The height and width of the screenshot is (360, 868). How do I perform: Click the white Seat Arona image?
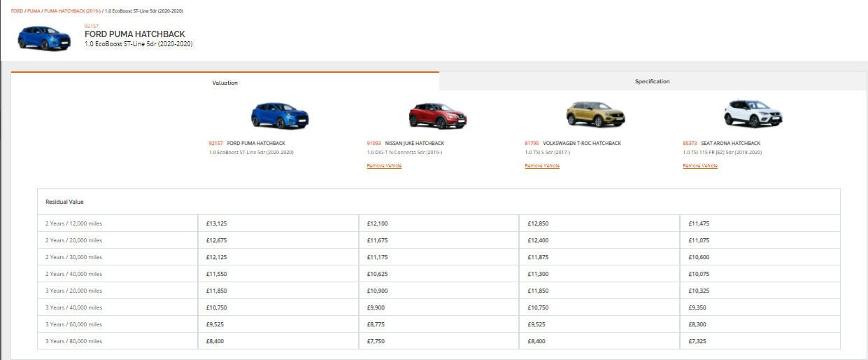[x=753, y=114]
